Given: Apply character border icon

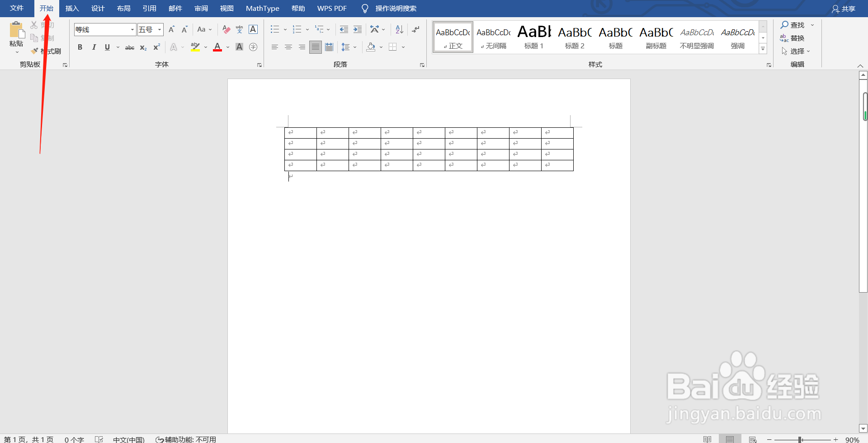Looking at the screenshot, I should [x=253, y=29].
